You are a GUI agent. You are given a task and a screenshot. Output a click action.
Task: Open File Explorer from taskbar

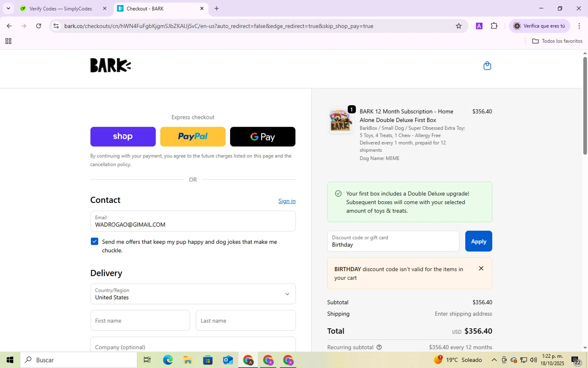coord(187,360)
